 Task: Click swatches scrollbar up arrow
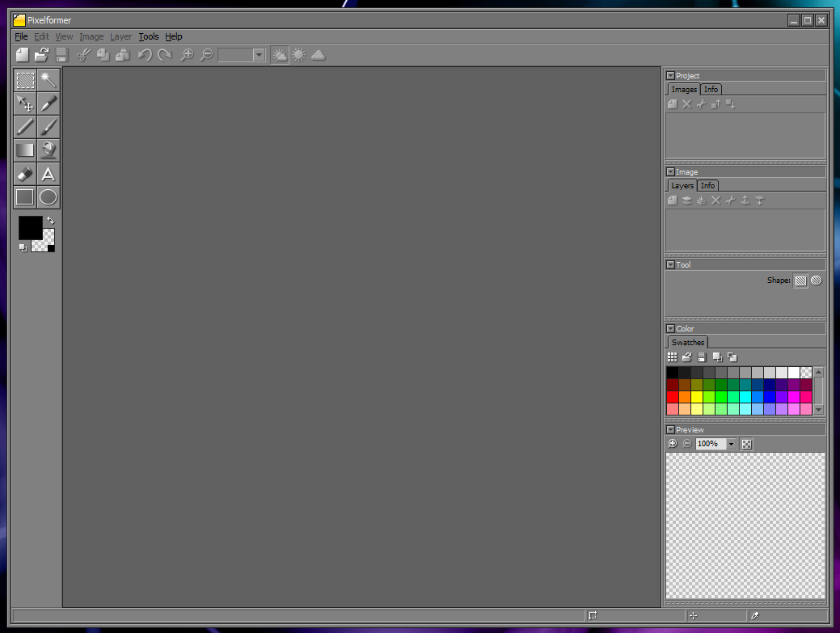coord(818,372)
